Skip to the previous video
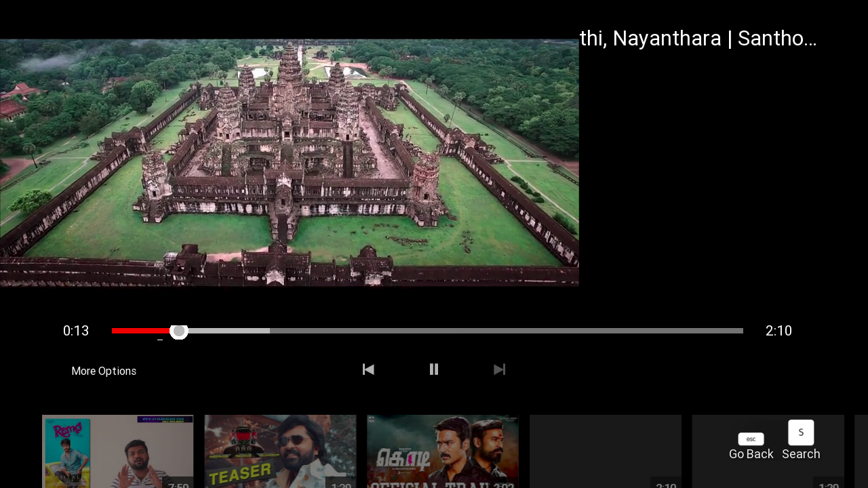 point(368,369)
